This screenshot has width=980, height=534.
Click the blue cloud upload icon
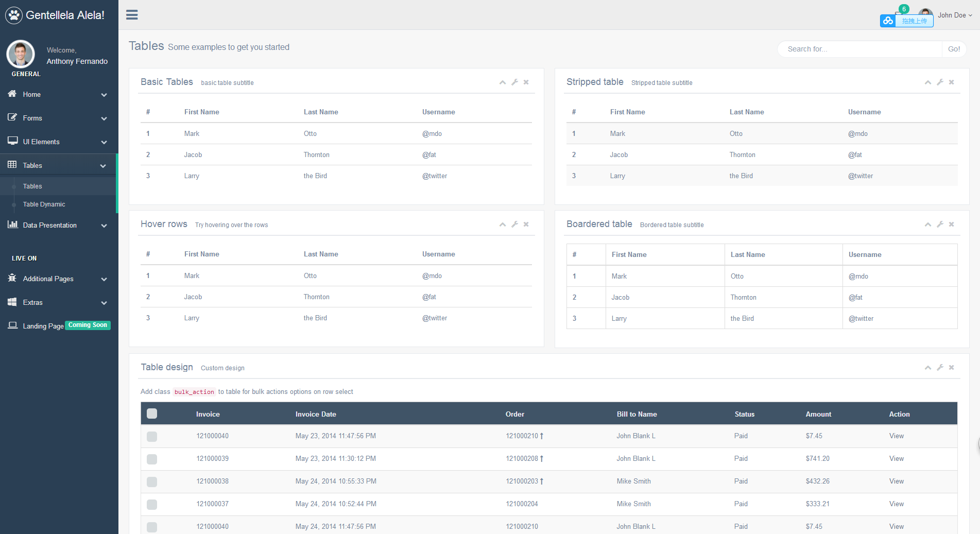click(x=888, y=21)
